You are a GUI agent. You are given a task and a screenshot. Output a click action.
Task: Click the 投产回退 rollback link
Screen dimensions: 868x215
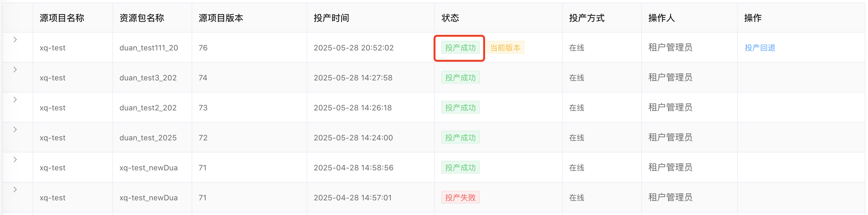point(759,48)
